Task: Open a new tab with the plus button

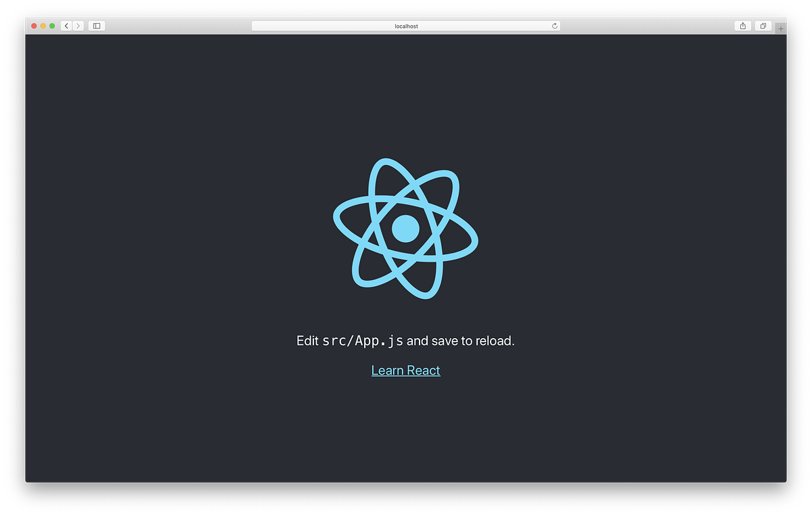Action: tap(781, 28)
